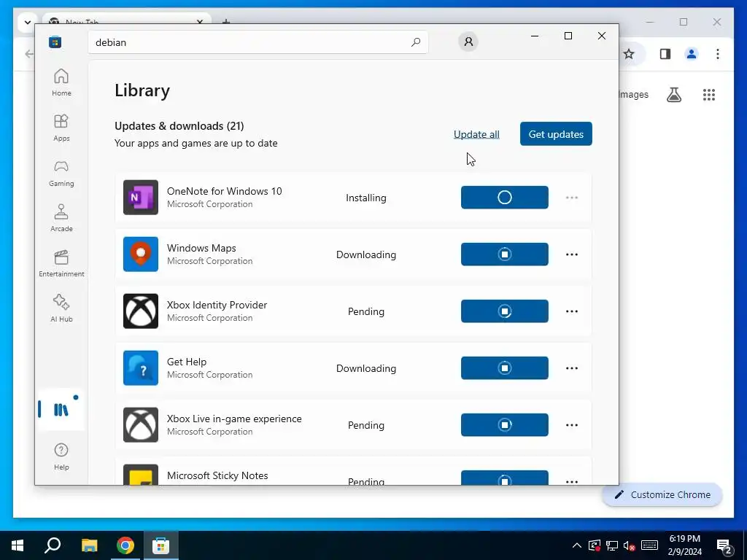The image size is (747, 560).
Task: Cancel the pending Xbox Identity Provider update
Action: [x=505, y=311]
